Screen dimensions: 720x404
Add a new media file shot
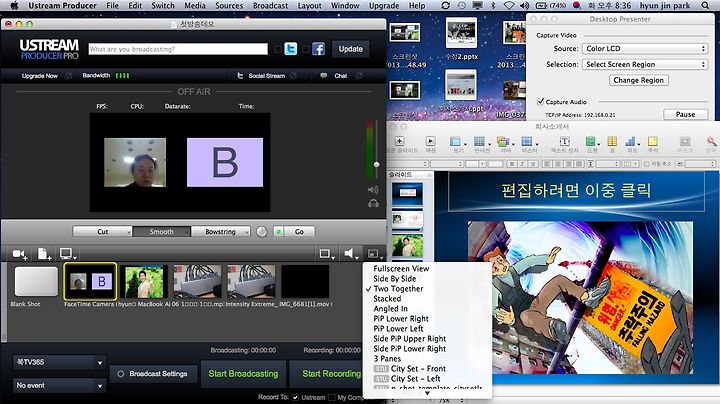pos(44,254)
